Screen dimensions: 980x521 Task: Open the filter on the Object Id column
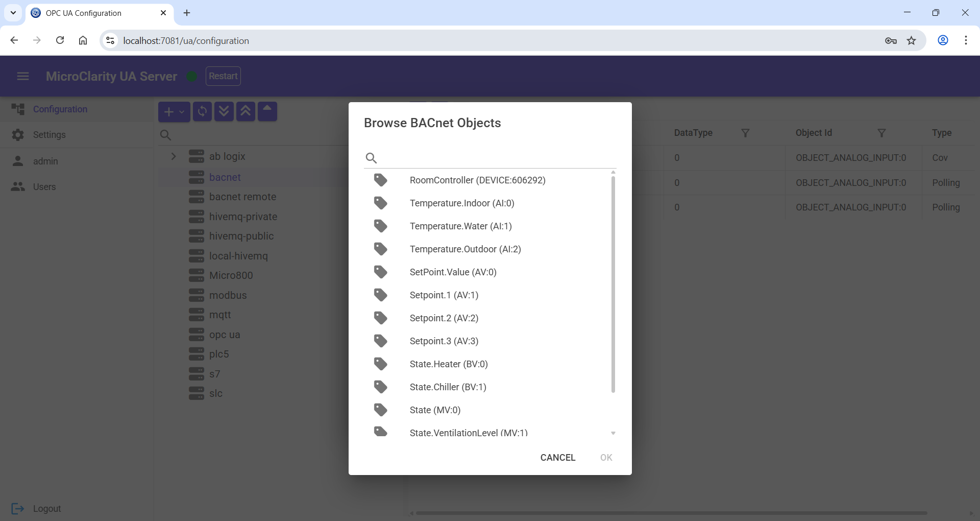click(881, 133)
